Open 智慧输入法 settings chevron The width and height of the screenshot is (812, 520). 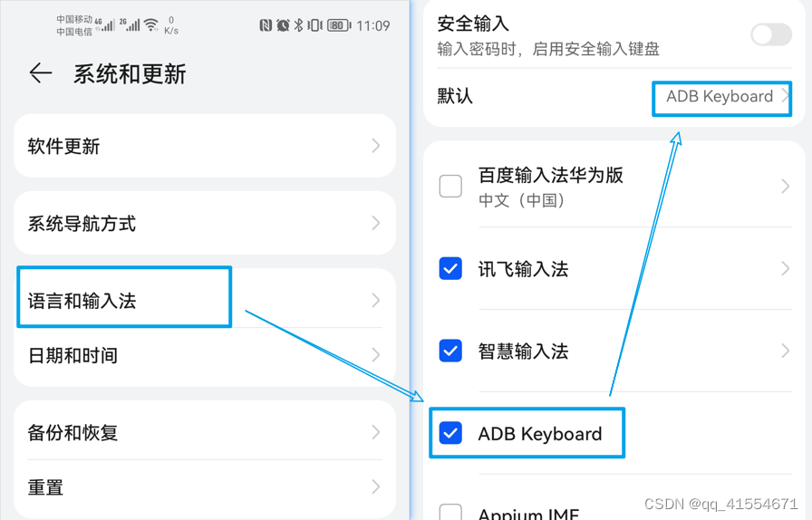(785, 351)
